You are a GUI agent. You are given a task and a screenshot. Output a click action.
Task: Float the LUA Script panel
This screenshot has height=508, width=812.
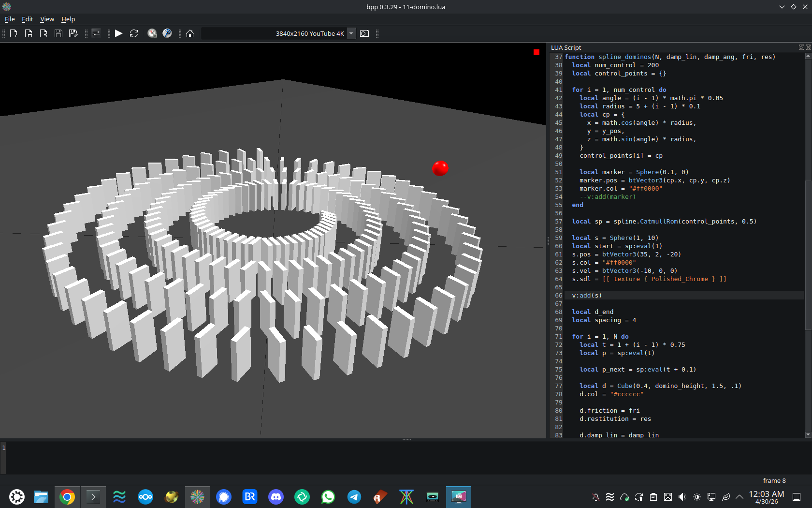[801, 47]
